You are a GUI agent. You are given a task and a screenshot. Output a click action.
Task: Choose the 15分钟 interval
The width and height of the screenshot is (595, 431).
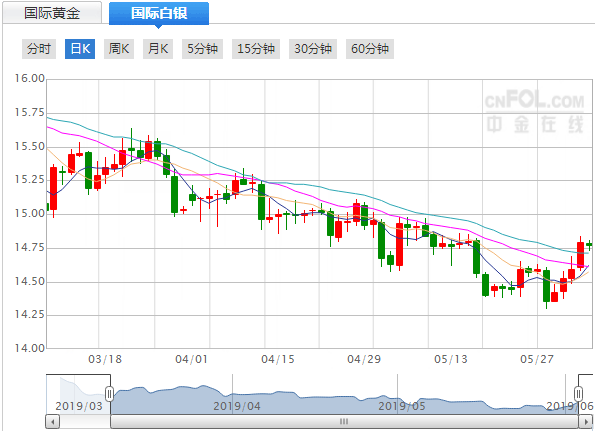256,49
